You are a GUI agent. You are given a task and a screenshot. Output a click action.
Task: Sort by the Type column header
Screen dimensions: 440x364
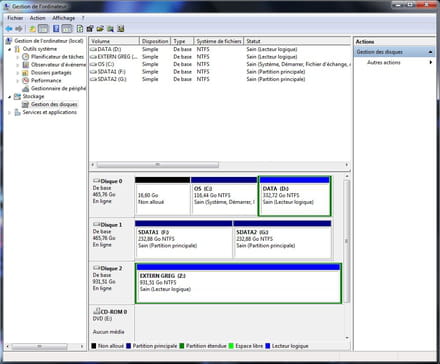click(182, 41)
